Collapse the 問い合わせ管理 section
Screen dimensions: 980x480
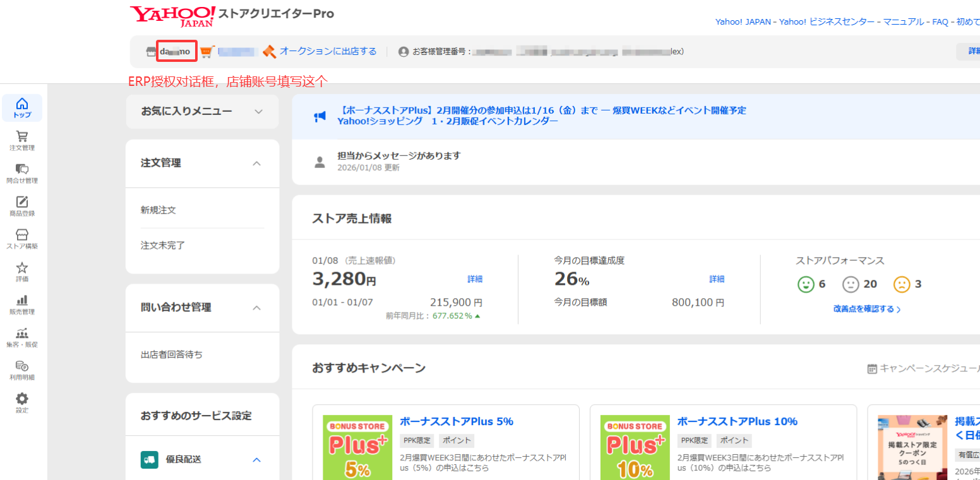(x=256, y=308)
